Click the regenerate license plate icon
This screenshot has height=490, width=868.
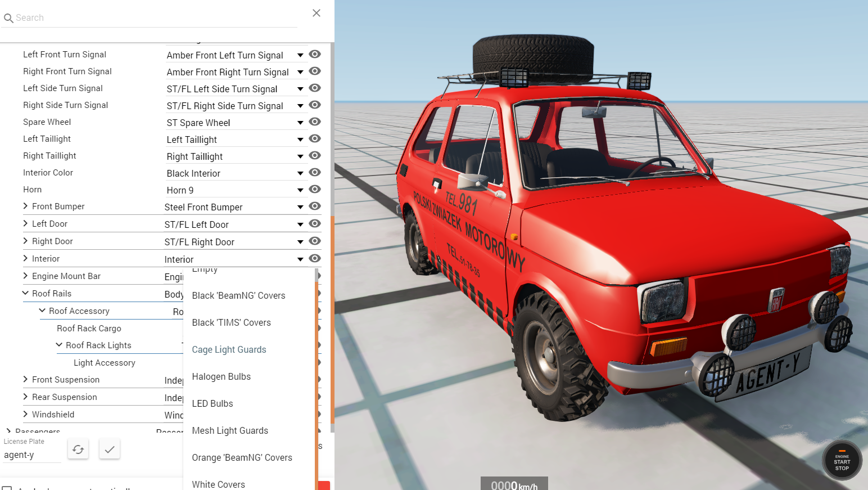point(78,449)
